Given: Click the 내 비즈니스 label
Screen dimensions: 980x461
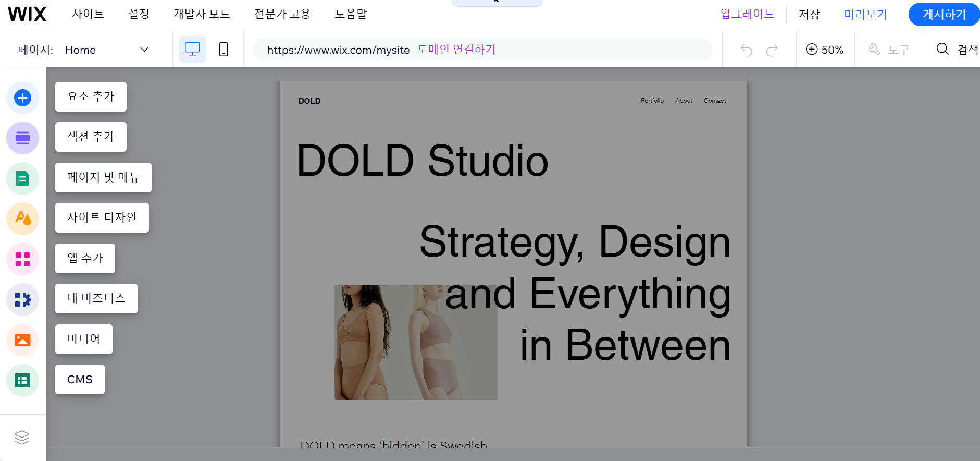Looking at the screenshot, I should point(96,298).
